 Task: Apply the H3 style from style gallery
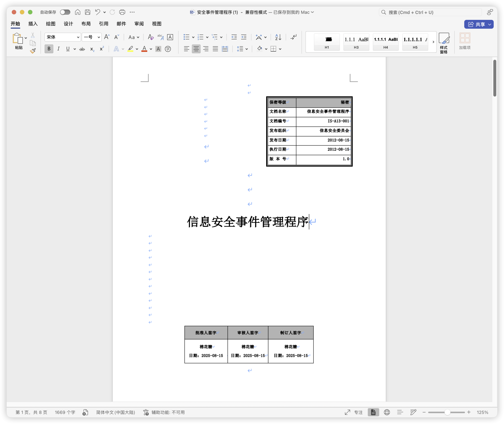[x=356, y=42]
